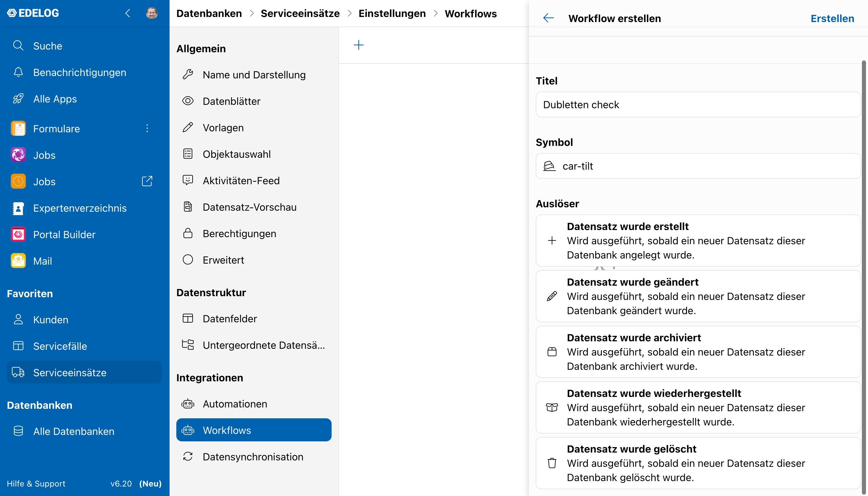Open Name und Darstellung settings
The width and height of the screenshot is (868, 496).
pos(254,75)
